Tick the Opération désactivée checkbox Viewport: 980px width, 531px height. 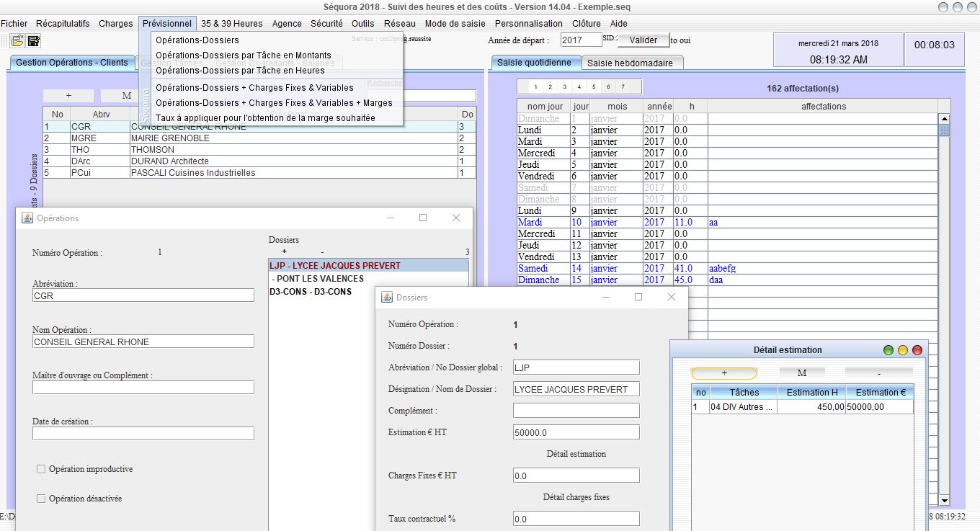(41, 499)
